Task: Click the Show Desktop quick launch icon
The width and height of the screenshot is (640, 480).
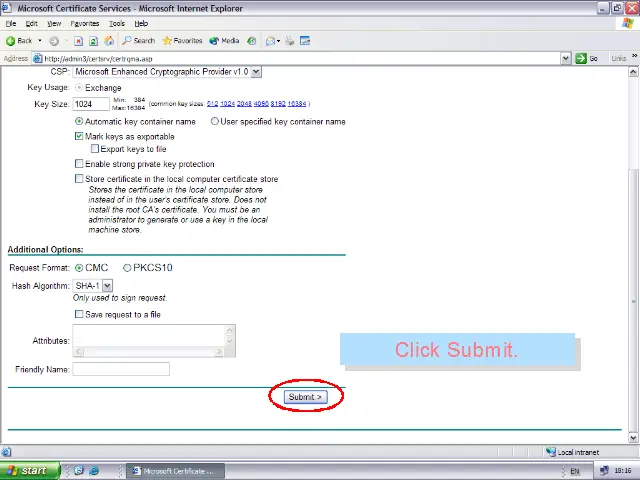Action: click(x=79, y=471)
